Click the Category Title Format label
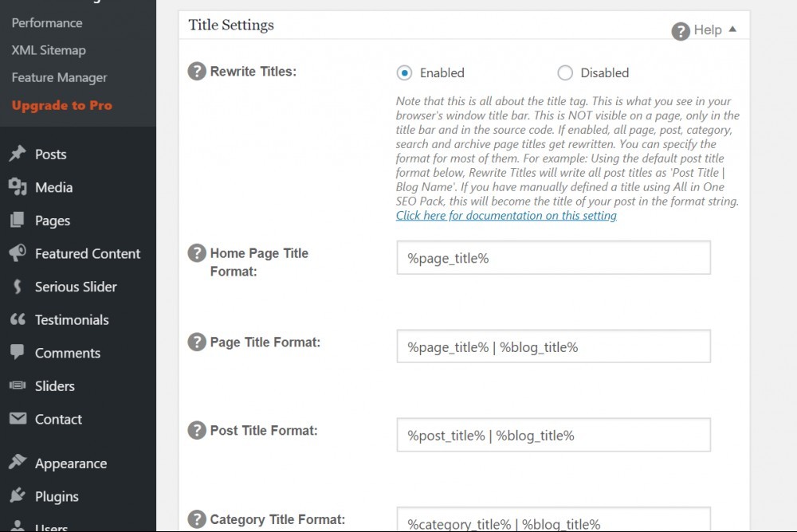The height and width of the screenshot is (532, 797). pos(277,520)
